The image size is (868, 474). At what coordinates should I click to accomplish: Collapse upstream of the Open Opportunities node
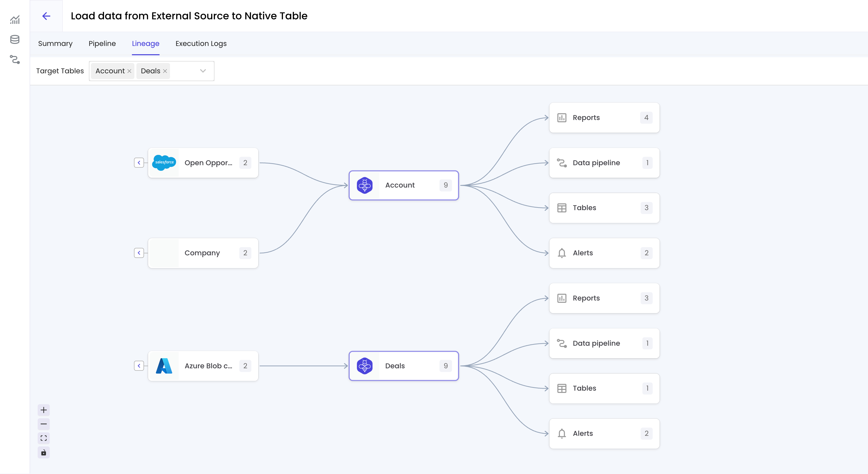click(139, 163)
